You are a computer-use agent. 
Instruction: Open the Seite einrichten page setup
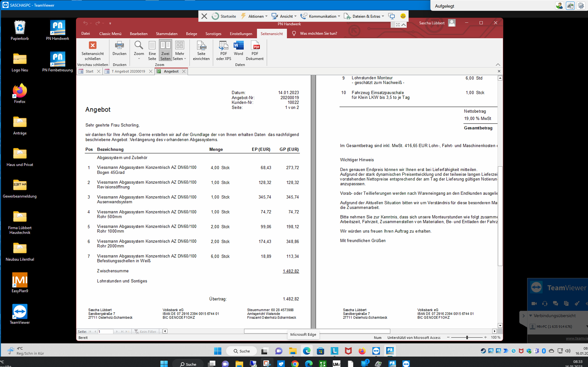point(201,50)
